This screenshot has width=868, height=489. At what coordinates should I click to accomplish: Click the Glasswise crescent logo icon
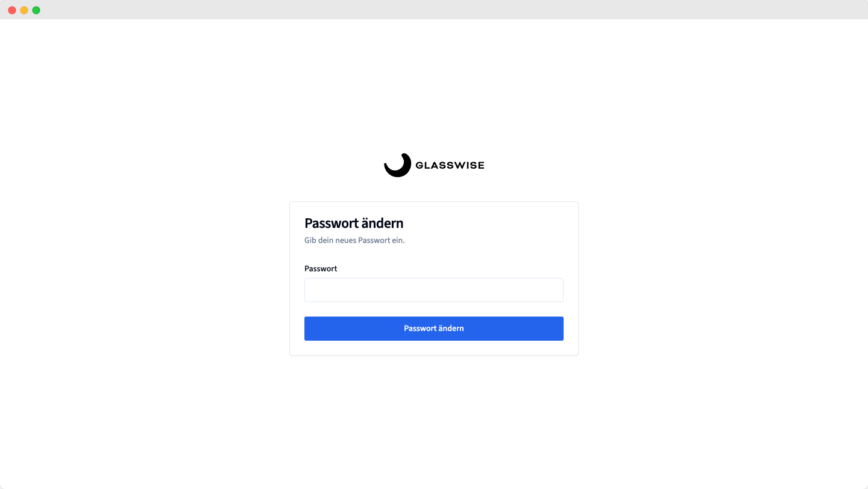pyautogui.click(x=397, y=165)
